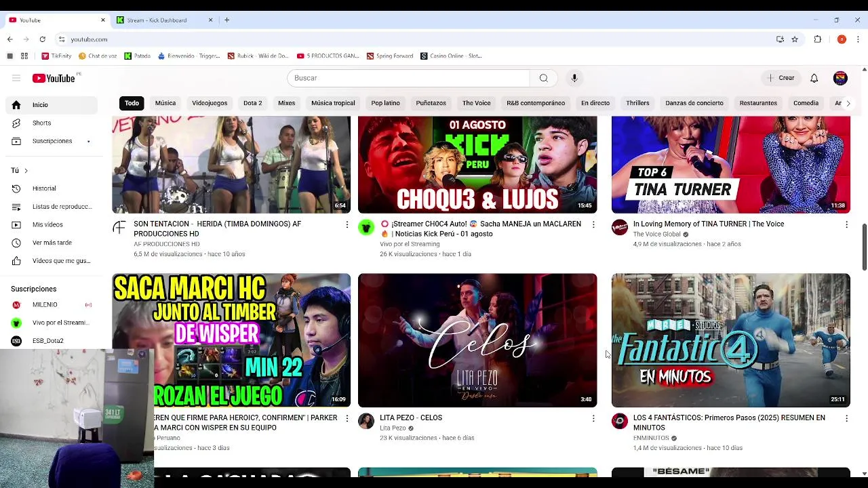Open Mis vídeos in the sidebar
This screenshot has height=488, width=868.
pyautogui.click(x=52, y=224)
